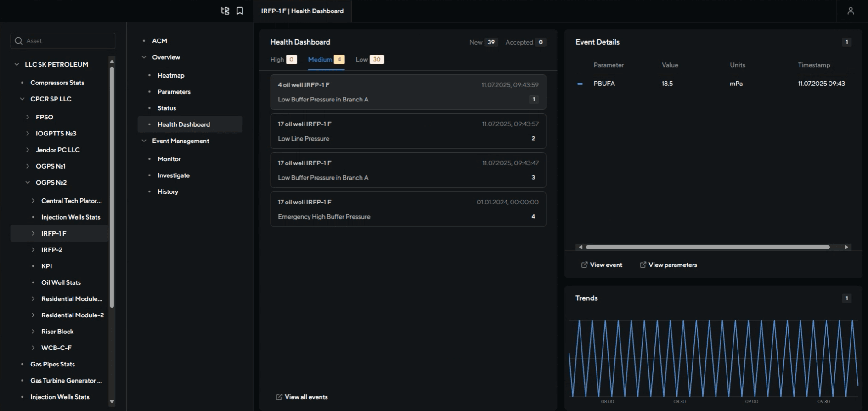The image size is (868, 411).
Task: Select Compressors Stats in the tree
Action: (57, 83)
